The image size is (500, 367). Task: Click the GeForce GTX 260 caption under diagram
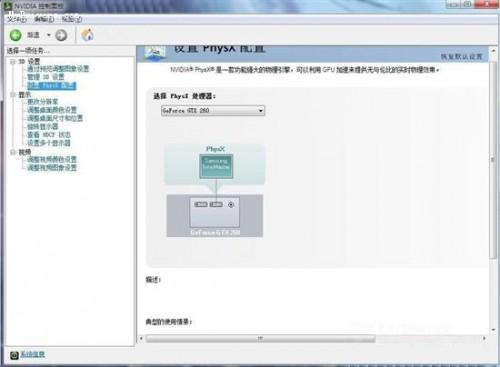215,232
